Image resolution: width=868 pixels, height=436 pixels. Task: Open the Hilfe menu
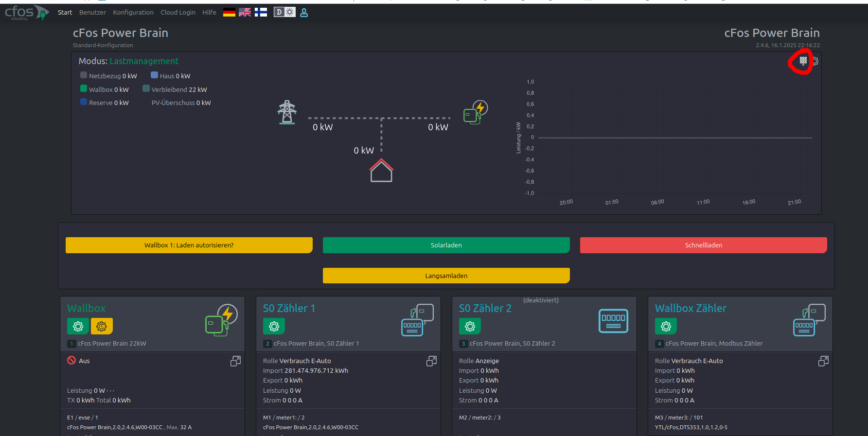209,13
